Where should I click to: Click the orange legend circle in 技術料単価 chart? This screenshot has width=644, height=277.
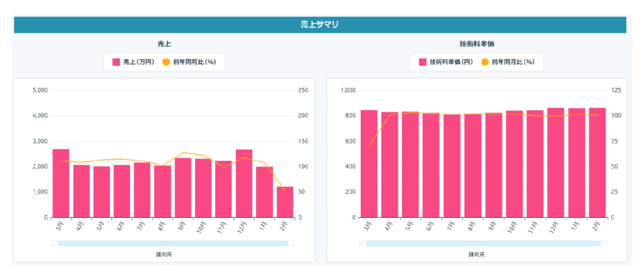pyautogui.click(x=485, y=62)
